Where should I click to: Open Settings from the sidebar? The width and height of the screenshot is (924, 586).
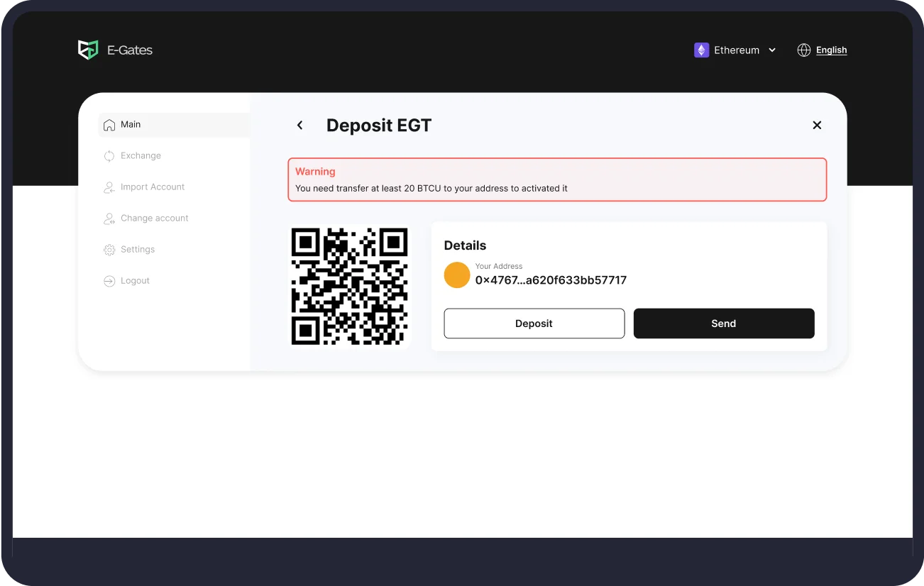[138, 250]
